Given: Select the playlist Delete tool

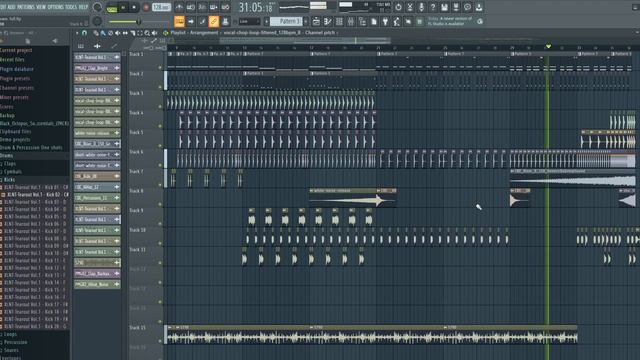Looking at the screenshot, I should point(110,33).
